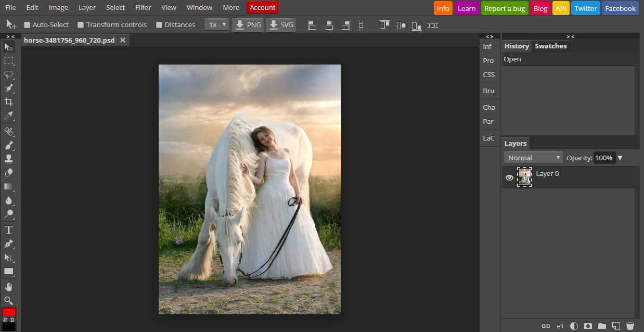Create a new layer
The width and height of the screenshot is (644, 332).
pyautogui.click(x=616, y=326)
